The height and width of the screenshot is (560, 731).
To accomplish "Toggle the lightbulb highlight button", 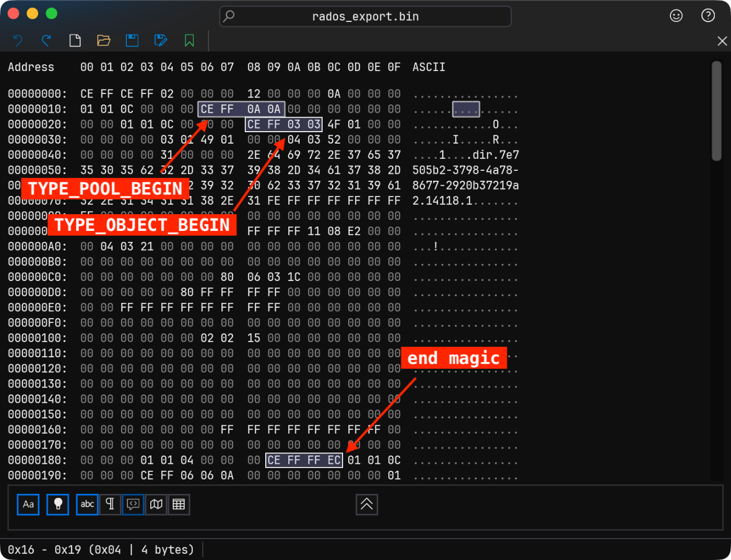I will (x=58, y=505).
